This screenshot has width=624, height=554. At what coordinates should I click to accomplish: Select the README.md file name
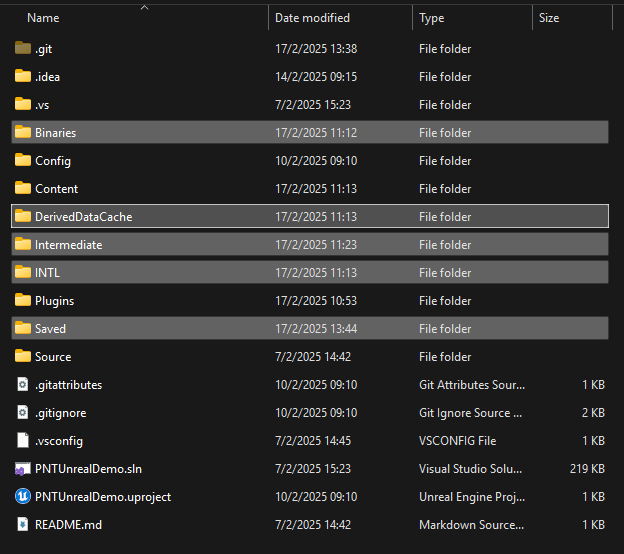click(x=68, y=525)
